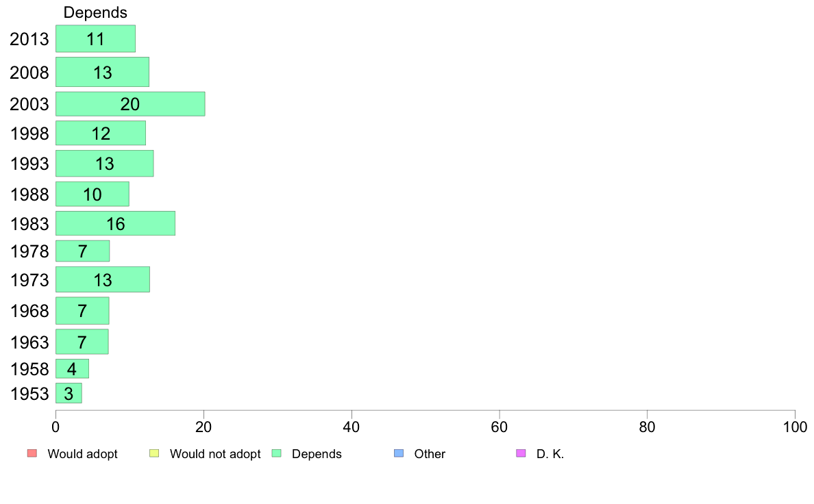Click the 1973 year label

(x=29, y=280)
